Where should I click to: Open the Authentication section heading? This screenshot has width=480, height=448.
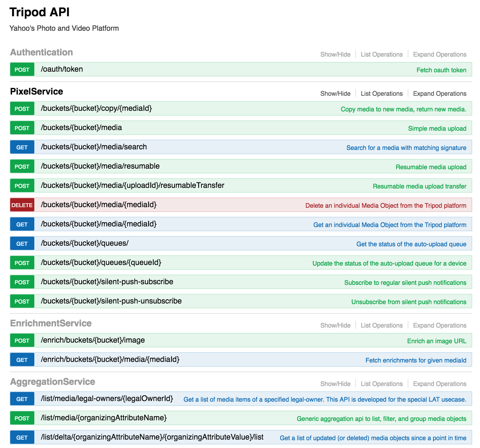click(42, 52)
